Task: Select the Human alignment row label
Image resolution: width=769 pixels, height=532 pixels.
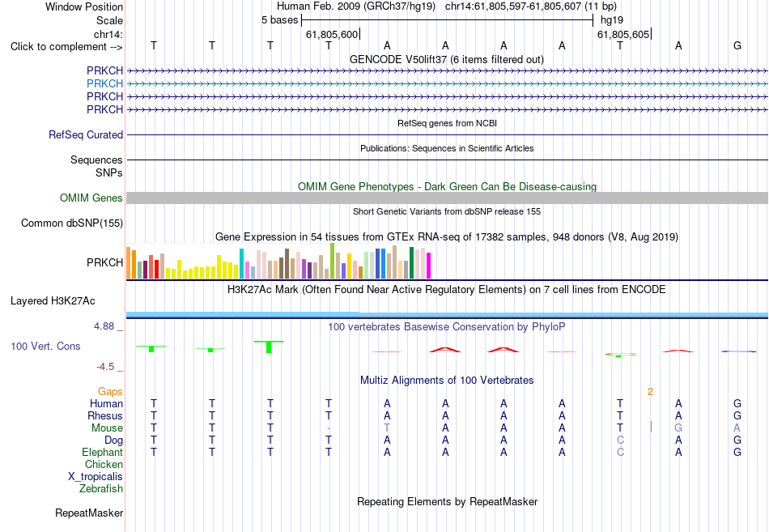Action: pyautogui.click(x=106, y=403)
